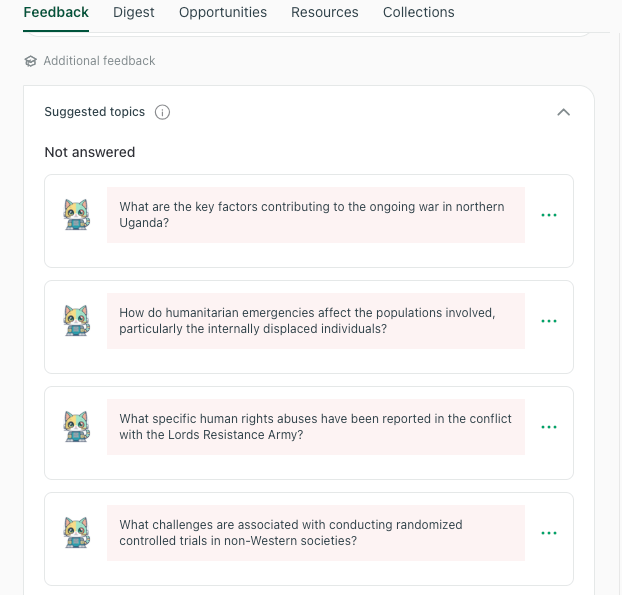Open the Digest tab
Viewport: 622px width, 595px height.
coord(134,12)
